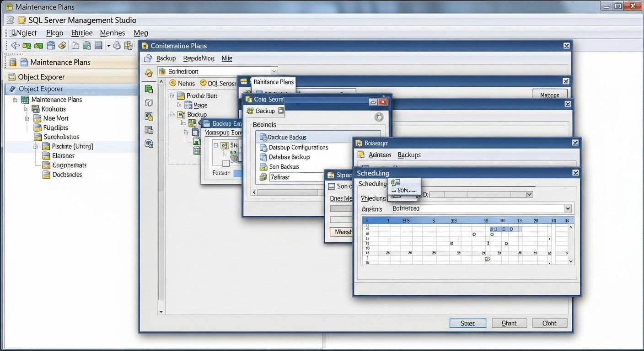Click the Nehns item with yellow circle icon

(182, 83)
